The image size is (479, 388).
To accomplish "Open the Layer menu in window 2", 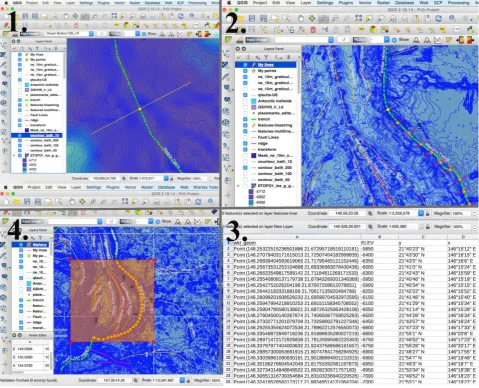I will tap(306, 3).
